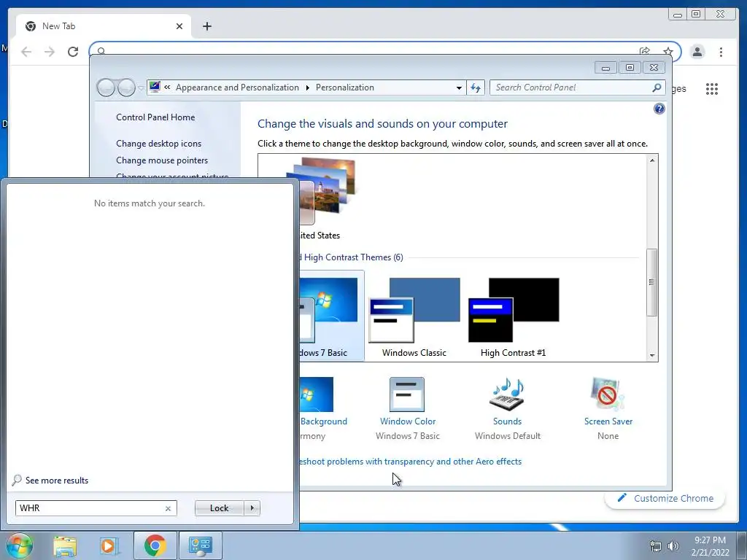The height and width of the screenshot is (560, 747).
Task: Open Windows Explorer from taskbar
Action: tap(65, 545)
